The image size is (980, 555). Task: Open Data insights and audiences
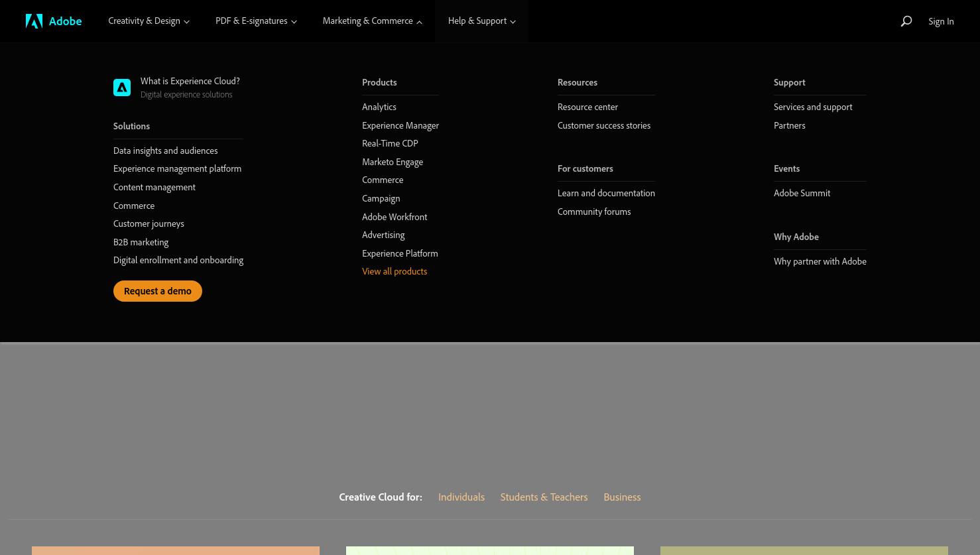tap(165, 151)
